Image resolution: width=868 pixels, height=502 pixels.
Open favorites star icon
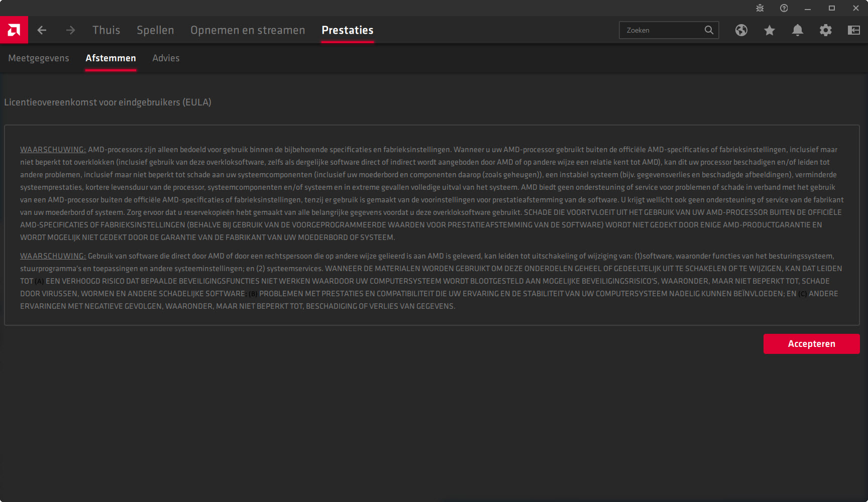[x=770, y=30]
